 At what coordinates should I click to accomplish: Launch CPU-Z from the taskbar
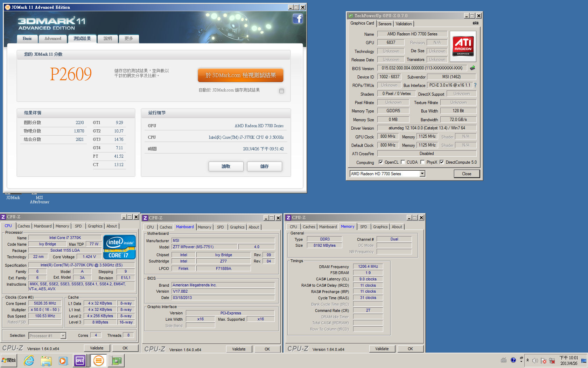coord(80,360)
